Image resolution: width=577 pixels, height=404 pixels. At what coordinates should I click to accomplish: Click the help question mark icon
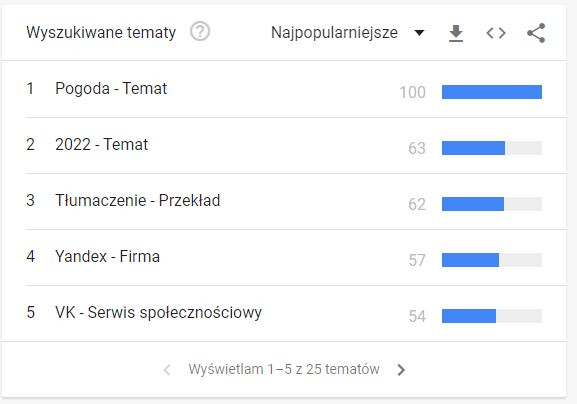tap(200, 32)
